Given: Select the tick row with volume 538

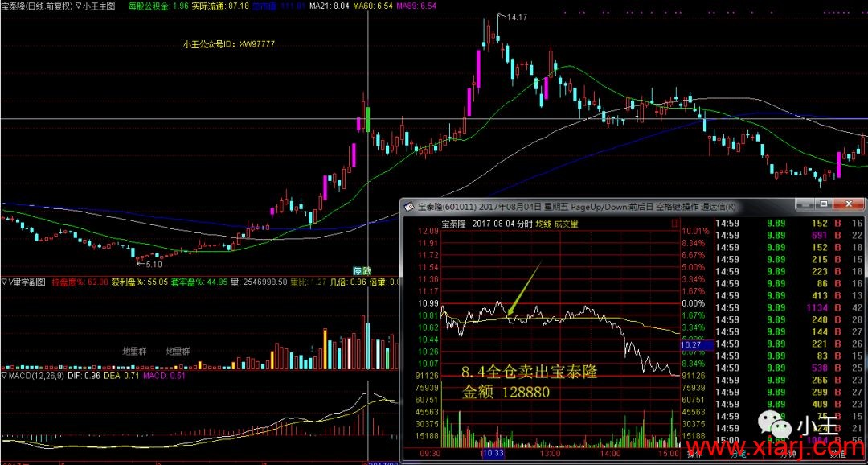Looking at the screenshot, I should (x=789, y=368).
